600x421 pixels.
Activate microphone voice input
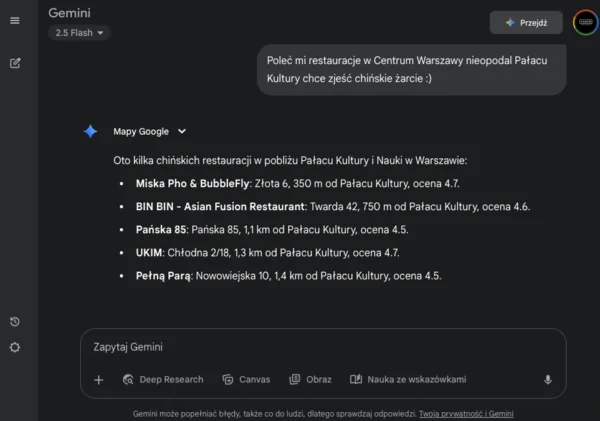pos(548,379)
